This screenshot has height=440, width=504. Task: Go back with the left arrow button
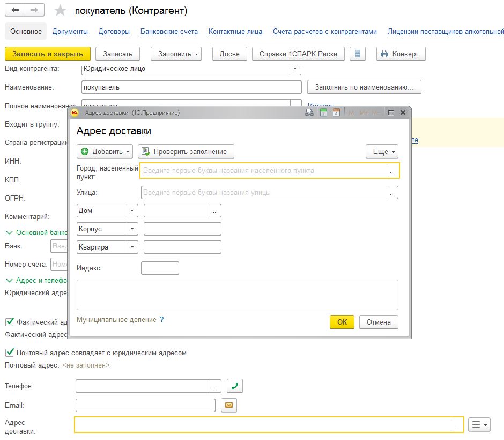[16, 10]
